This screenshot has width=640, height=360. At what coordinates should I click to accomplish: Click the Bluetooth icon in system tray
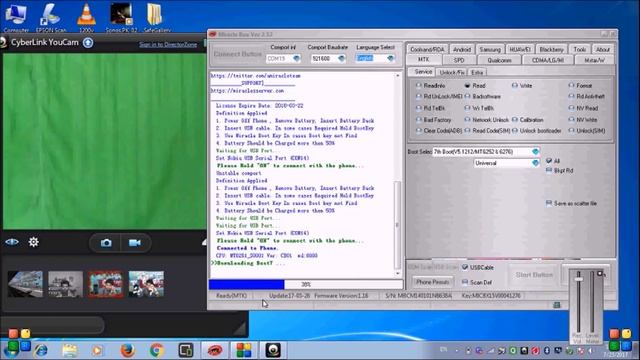547,351
